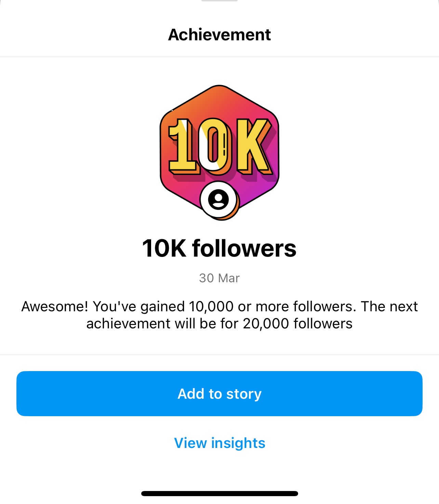This screenshot has width=439, height=504.
Task: Tap the "30 Mar" date label
Action: pos(219,278)
